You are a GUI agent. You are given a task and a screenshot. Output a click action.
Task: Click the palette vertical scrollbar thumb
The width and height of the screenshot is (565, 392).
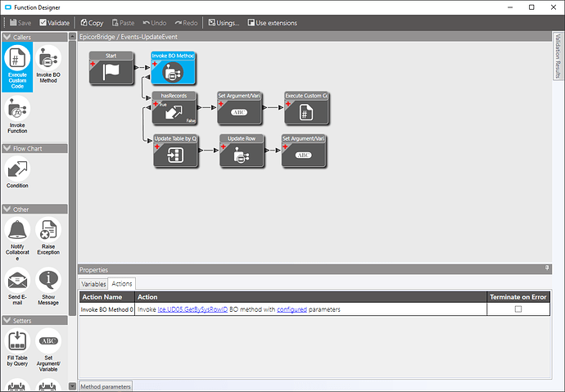click(x=72, y=178)
